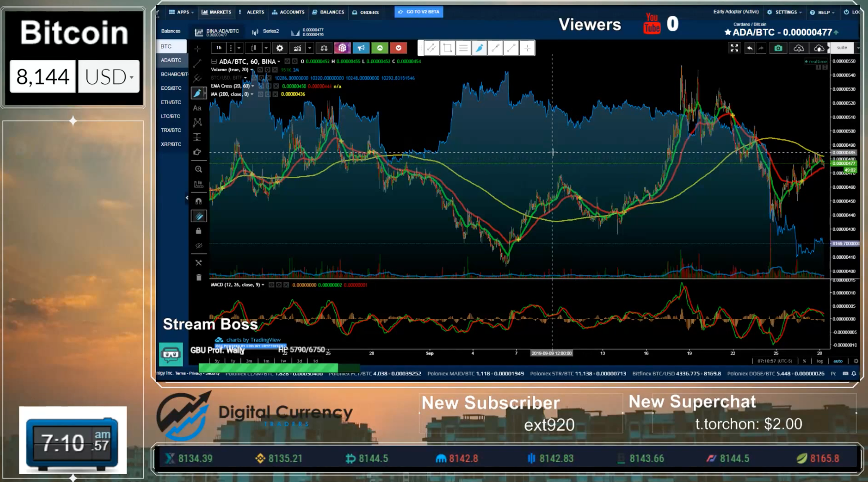This screenshot has width=868, height=482.
Task: Switch to the MARKETS tab
Action: point(216,12)
